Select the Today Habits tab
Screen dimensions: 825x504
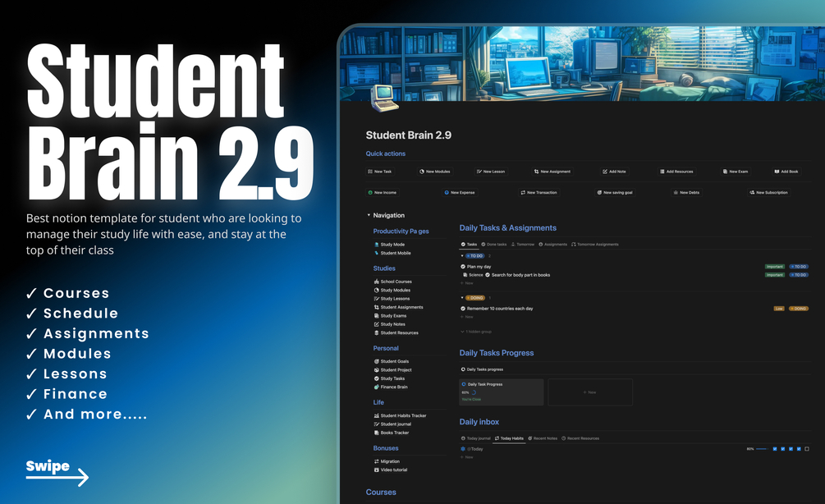click(509, 438)
